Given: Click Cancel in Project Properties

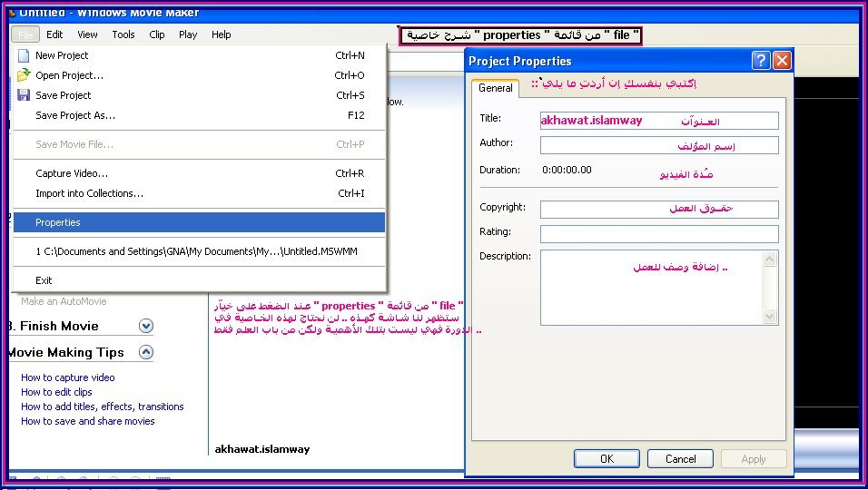Looking at the screenshot, I should pos(680,458).
